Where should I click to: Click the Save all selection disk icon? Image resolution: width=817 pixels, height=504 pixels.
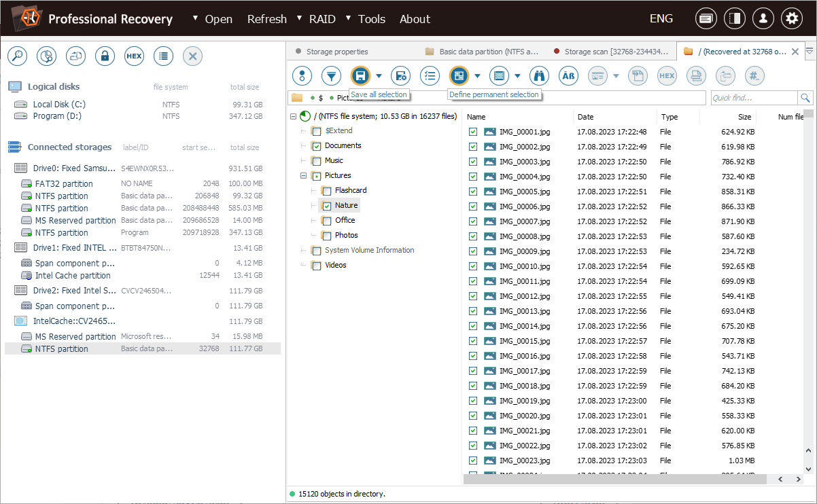click(x=360, y=75)
